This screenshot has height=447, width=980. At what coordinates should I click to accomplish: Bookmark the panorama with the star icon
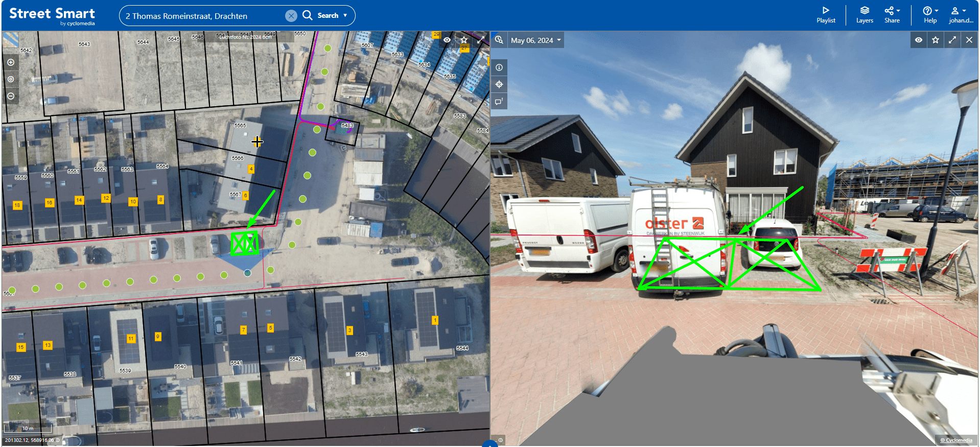[x=936, y=40]
